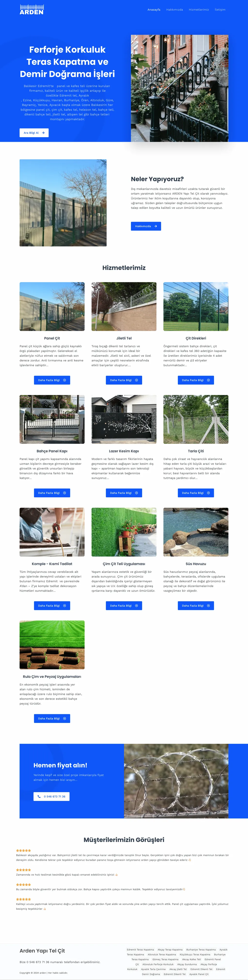Click circle-arrow icon under Jiletli Tel
The height and width of the screenshot is (980, 248).
pyautogui.click(x=137, y=380)
